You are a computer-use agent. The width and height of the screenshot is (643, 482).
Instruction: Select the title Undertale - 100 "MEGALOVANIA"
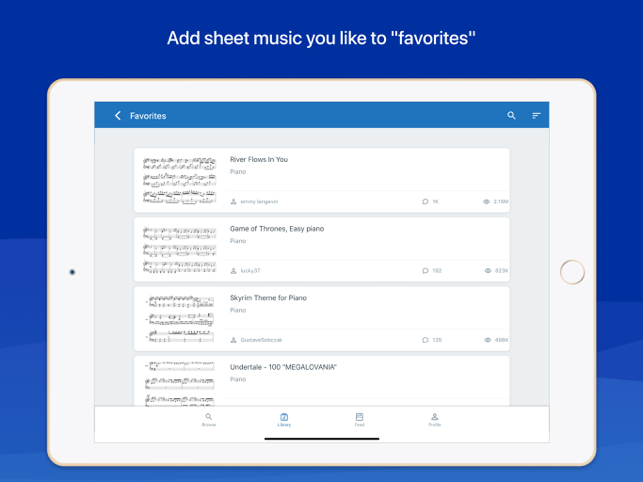(283, 367)
